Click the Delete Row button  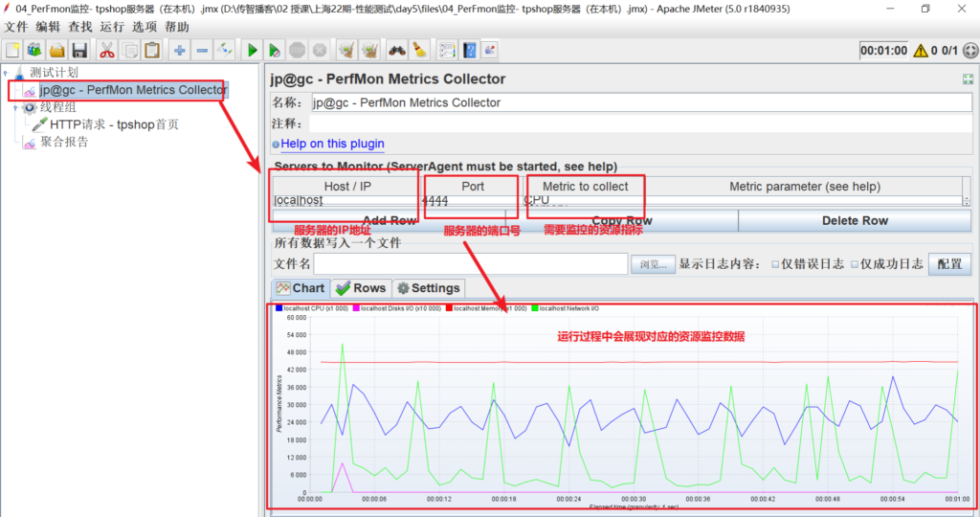(855, 220)
